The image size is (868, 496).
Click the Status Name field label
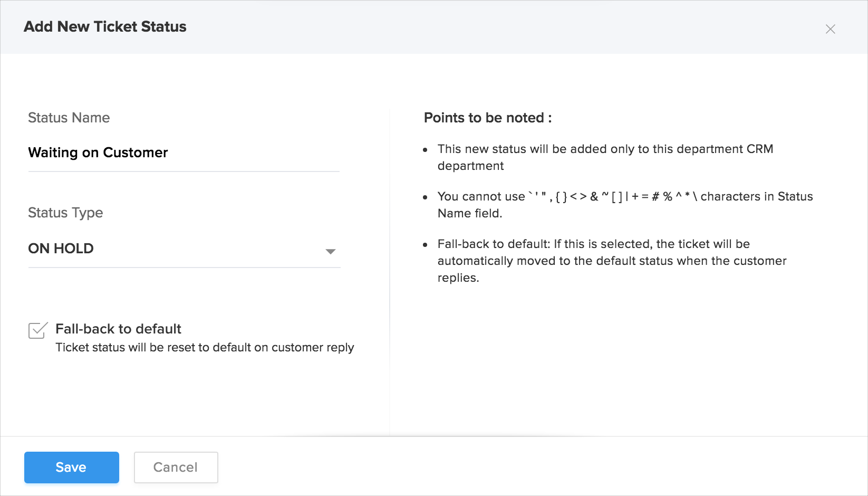[x=69, y=118]
